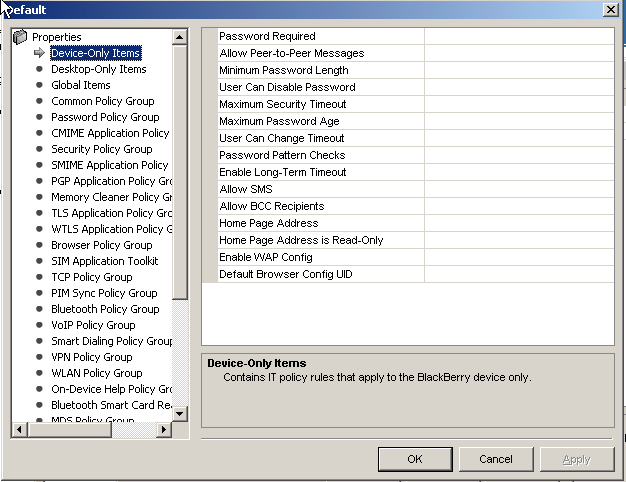This screenshot has height=482, width=626.
Task: Confirm with the OK button
Action: coord(415,459)
